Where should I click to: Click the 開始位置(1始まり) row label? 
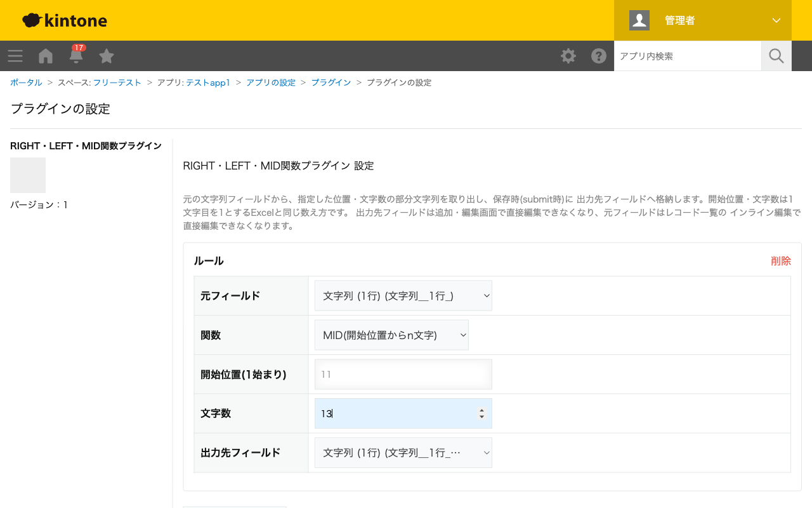click(x=244, y=375)
